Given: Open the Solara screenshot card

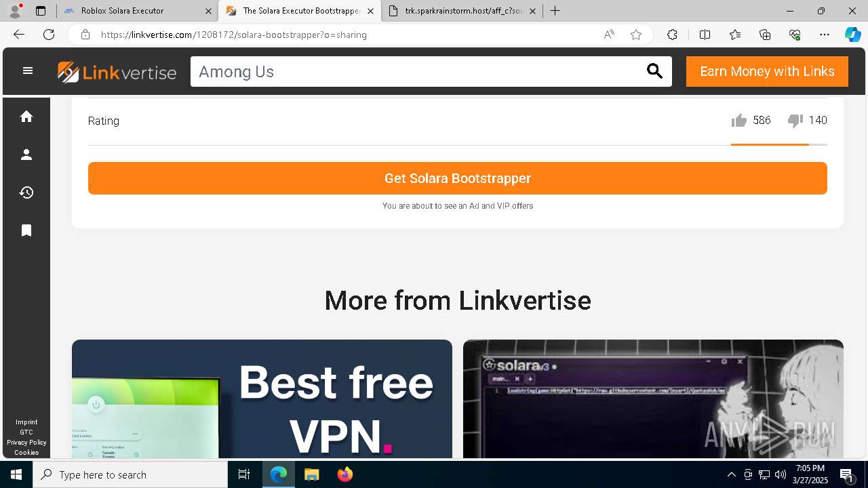Looking at the screenshot, I should click(x=653, y=399).
